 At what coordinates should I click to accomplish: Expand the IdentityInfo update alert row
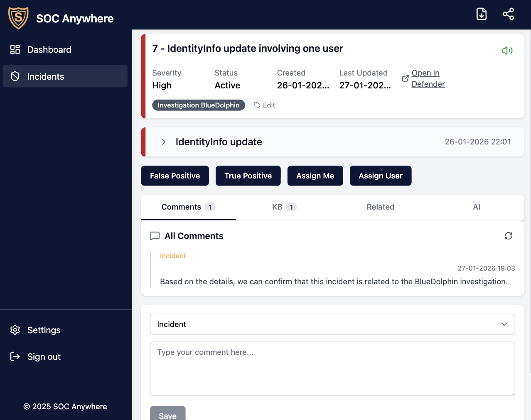click(x=164, y=142)
